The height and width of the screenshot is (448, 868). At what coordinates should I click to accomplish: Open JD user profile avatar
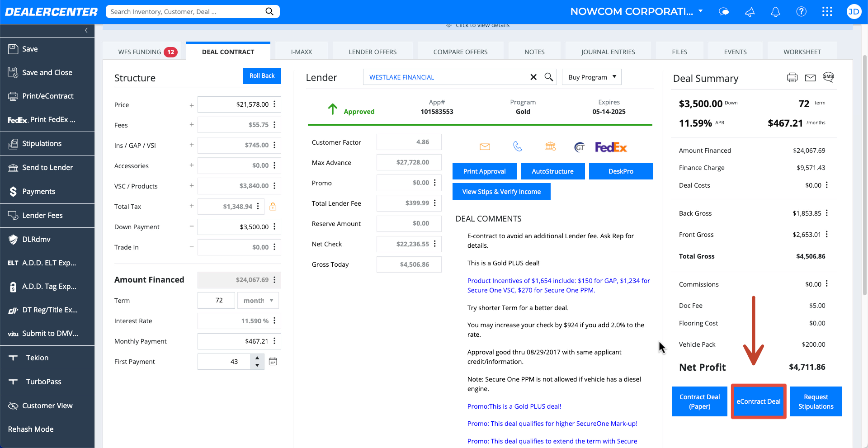pos(854,12)
